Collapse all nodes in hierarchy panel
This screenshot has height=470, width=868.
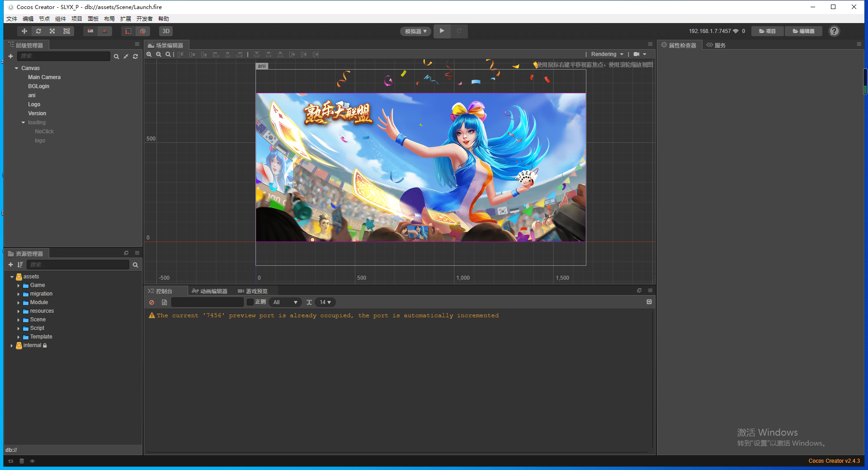[x=126, y=56]
